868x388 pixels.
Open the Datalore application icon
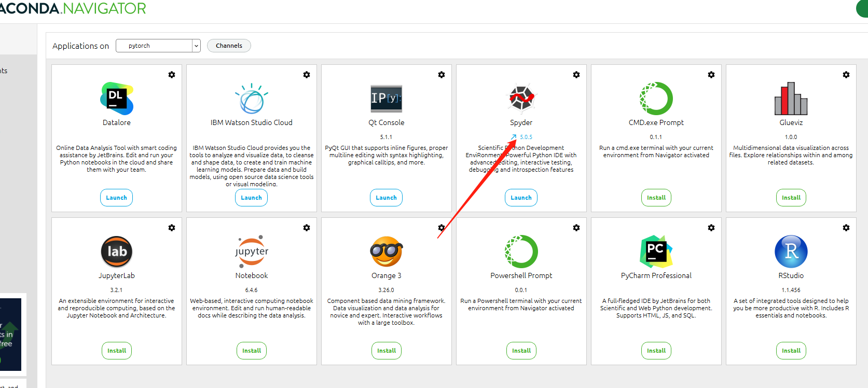point(117,99)
